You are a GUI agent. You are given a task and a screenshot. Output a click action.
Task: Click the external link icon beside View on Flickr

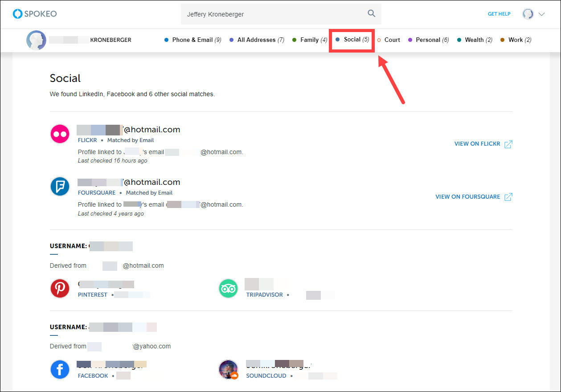[x=508, y=144]
